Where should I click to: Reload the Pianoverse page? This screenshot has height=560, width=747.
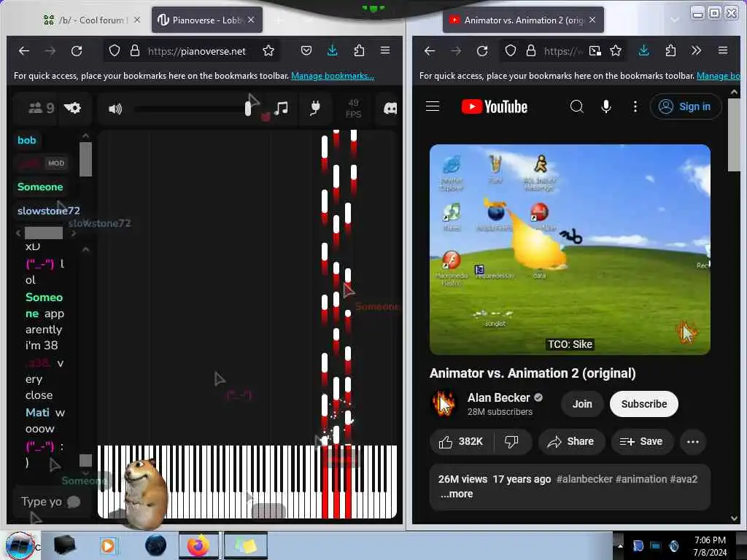click(x=76, y=50)
